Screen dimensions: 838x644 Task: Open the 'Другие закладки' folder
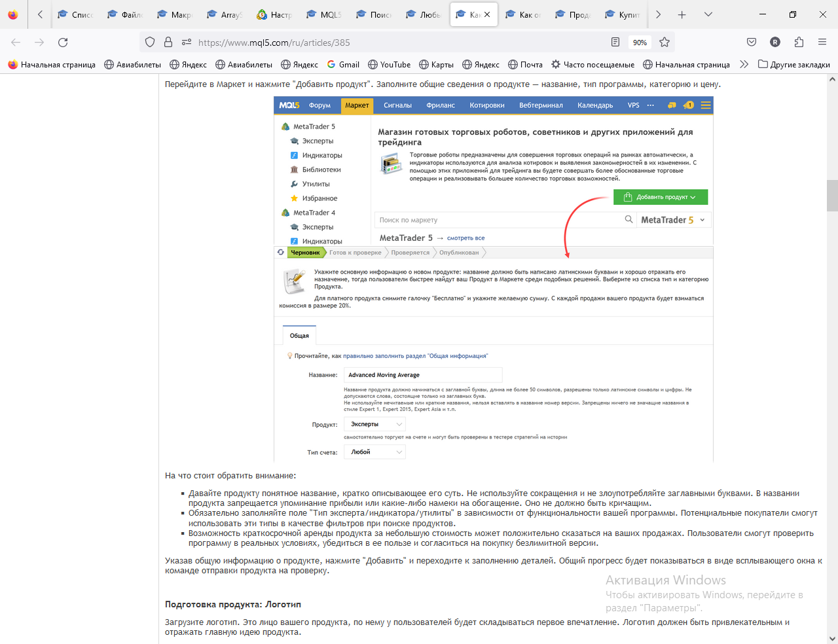tap(794, 65)
